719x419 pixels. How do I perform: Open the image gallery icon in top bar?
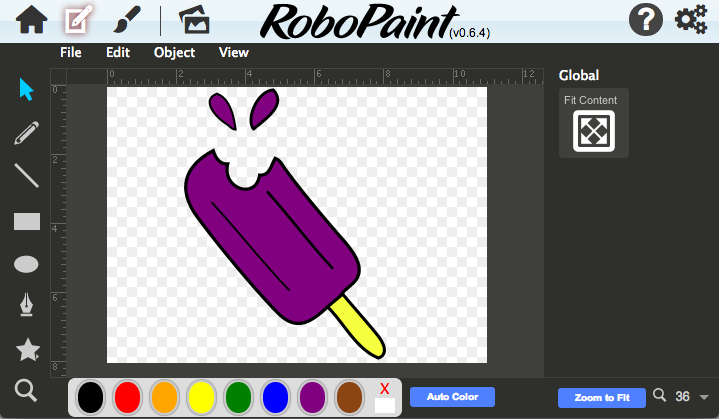coord(193,19)
